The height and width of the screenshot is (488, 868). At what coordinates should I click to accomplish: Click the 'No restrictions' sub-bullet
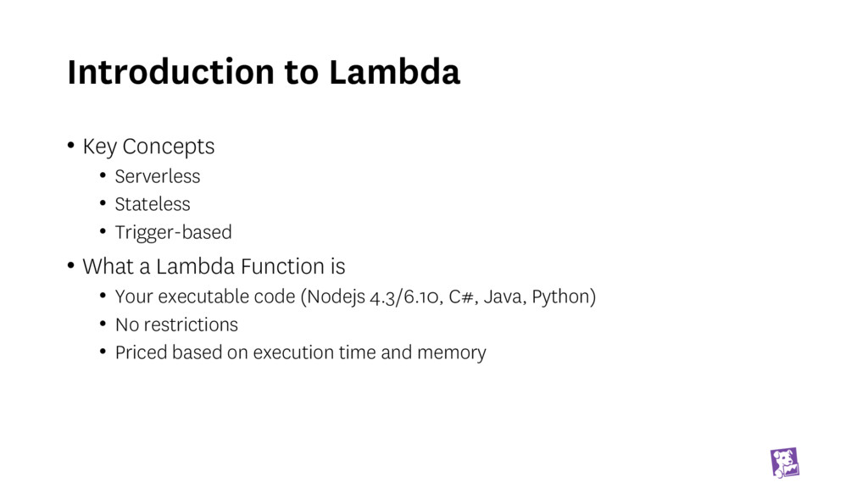click(176, 324)
